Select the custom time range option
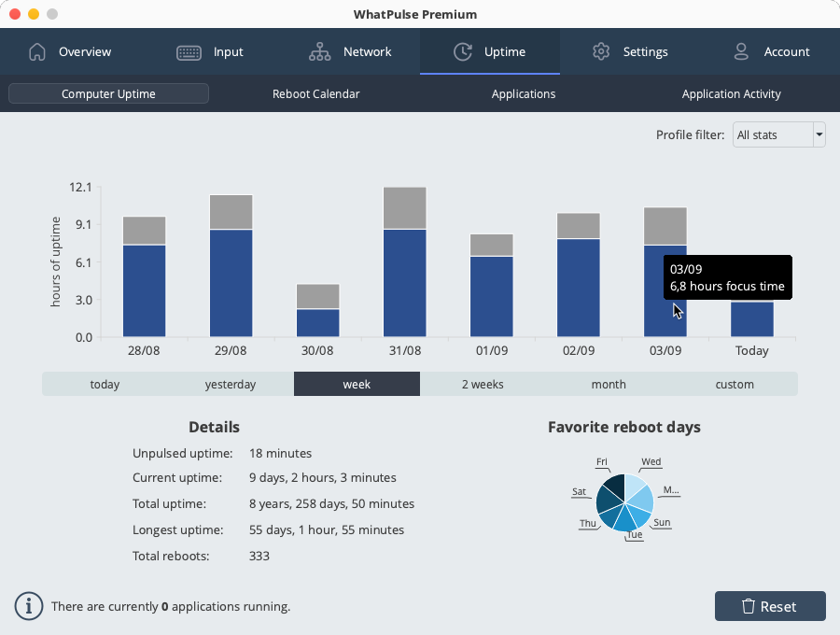Image resolution: width=840 pixels, height=635 pixels. tap(735, 384)
